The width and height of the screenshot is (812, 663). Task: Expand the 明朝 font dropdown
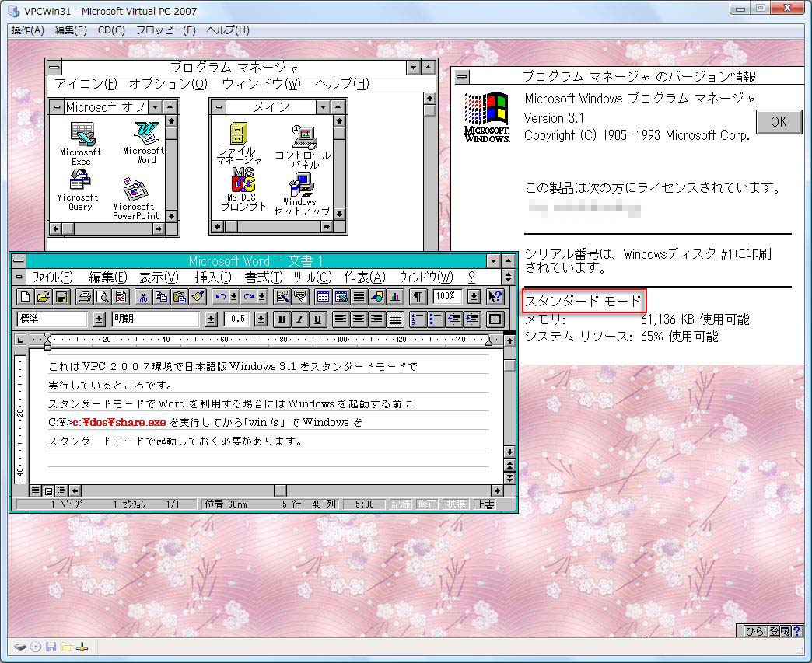[x=211, y=319]
